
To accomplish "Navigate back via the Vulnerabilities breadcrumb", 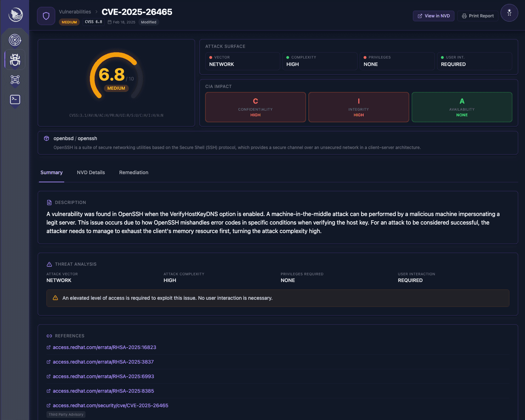I will (74, 11).
